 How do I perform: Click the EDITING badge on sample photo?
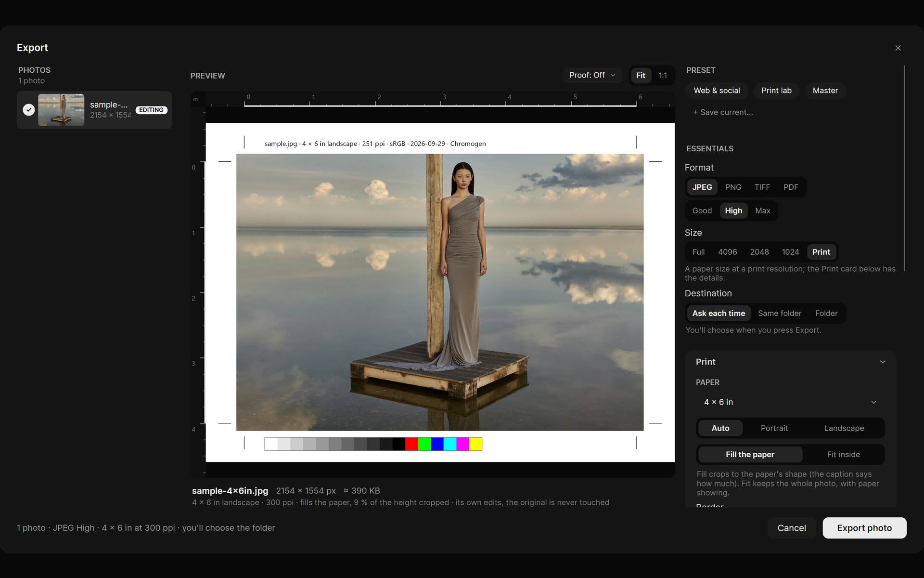(x=151, y=110)
